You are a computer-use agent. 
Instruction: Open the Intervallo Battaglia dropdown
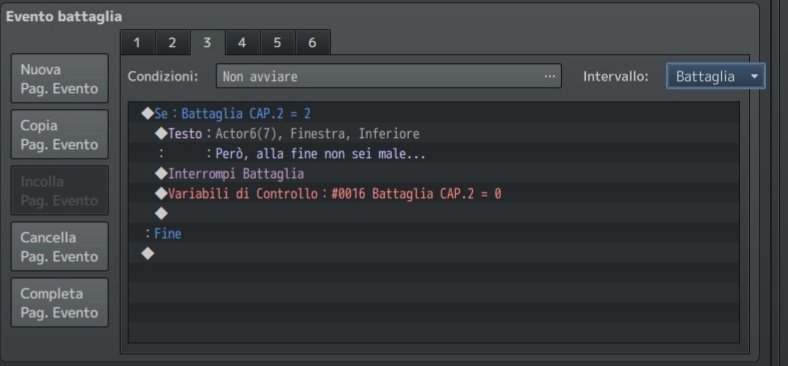[716, 76]
